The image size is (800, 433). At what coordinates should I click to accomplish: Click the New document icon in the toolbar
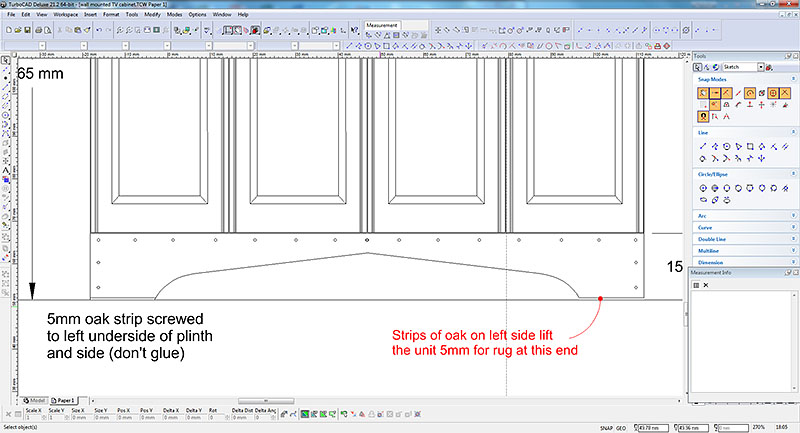[x=7, y=30]
